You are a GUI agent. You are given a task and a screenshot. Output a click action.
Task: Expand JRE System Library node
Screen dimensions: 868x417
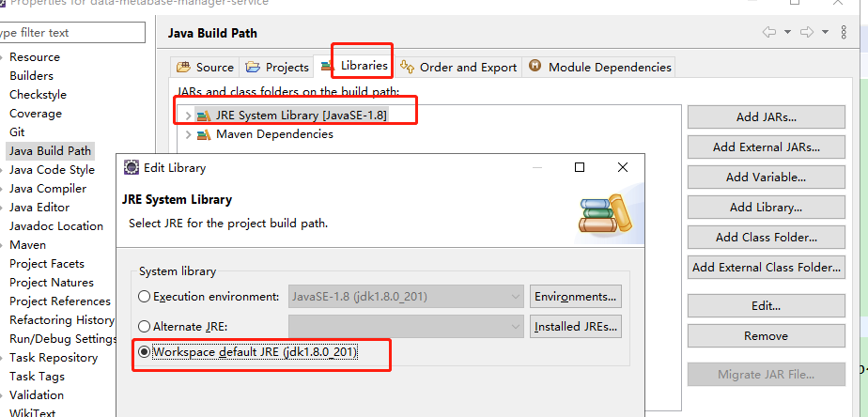point(188,116)
